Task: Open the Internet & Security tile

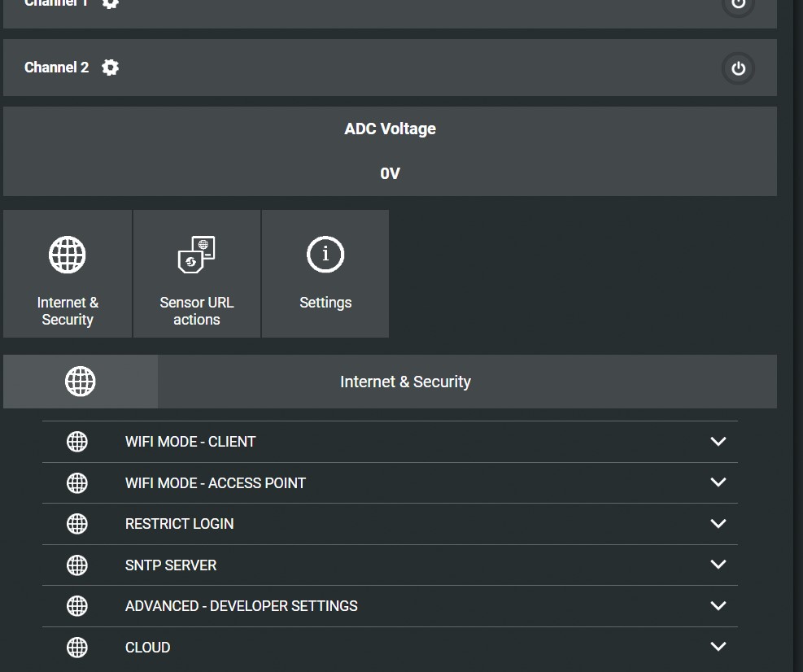Action: click(68, 273)
